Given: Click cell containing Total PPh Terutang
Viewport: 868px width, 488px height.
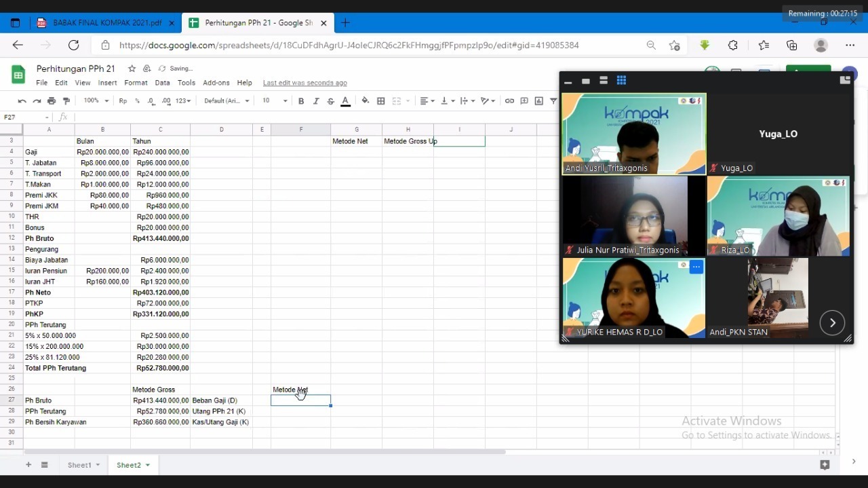Looking at the screenshot, I should (56, 368).
